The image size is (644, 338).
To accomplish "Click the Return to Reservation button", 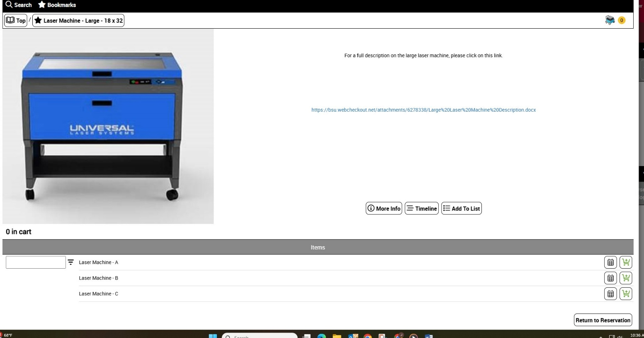I will (x=603, y=320).
